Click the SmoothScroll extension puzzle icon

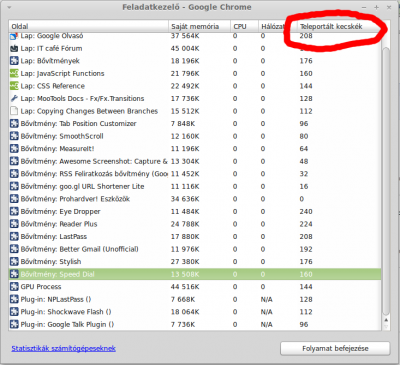14,136
